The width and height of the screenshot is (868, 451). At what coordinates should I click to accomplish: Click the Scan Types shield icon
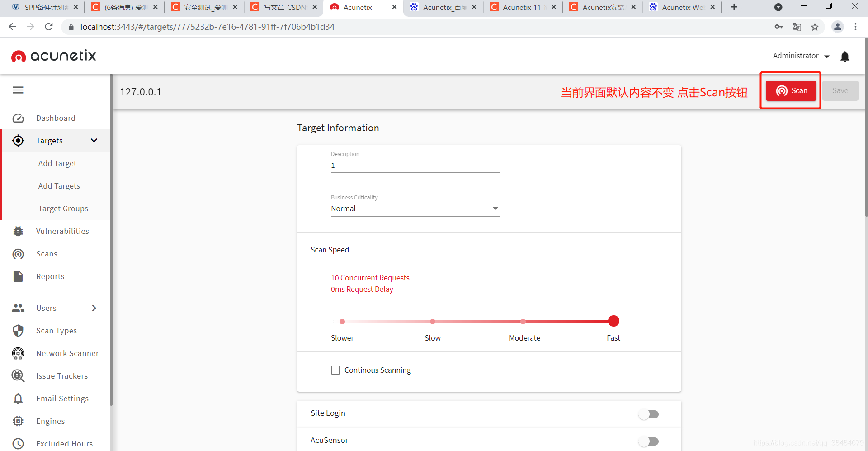pos(18,331)
